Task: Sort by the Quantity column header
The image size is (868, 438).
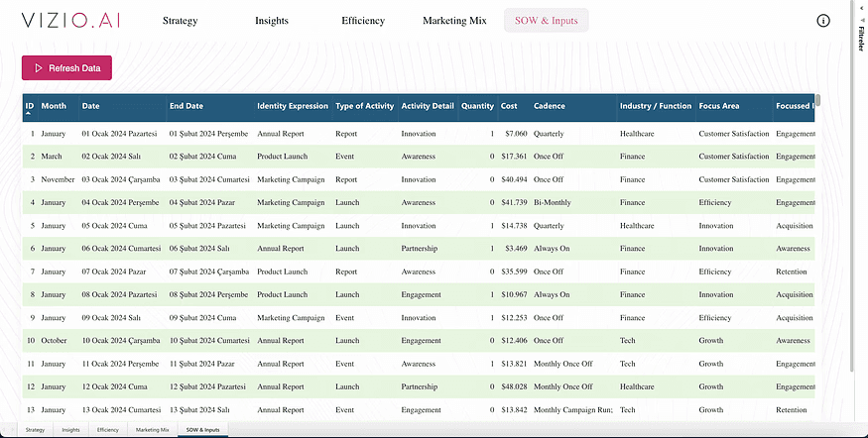Action: [x=477, y=106]
